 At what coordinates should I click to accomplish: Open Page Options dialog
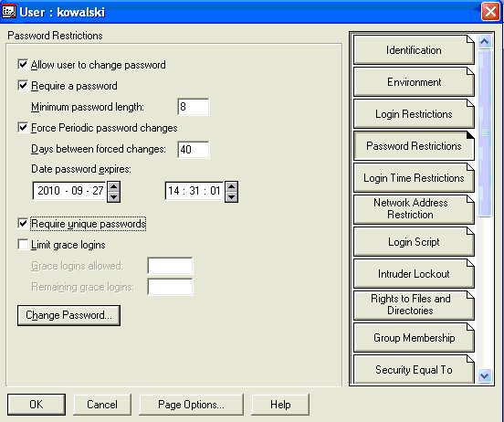[191, 405]
